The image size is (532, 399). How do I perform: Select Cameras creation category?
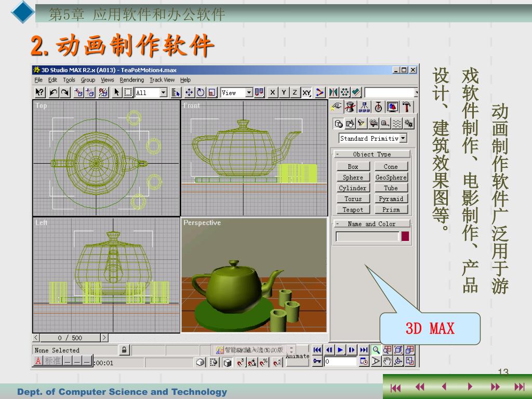point(373,124)
